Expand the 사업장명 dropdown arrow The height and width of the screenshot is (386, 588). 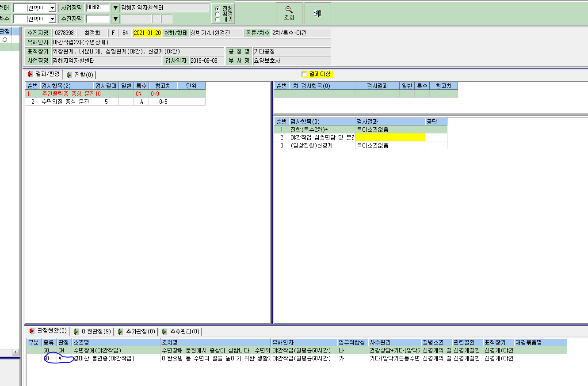pyautogui.click(x=115, y=8)
